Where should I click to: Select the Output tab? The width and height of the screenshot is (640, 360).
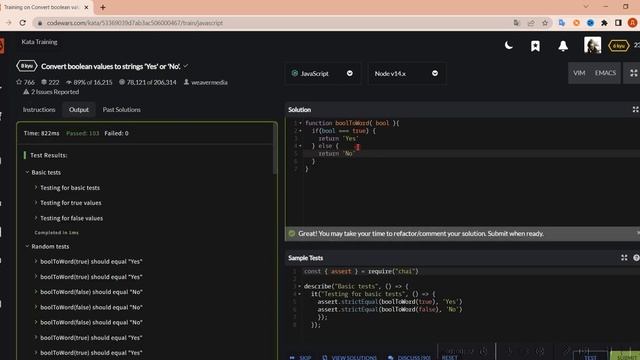point(79,109)
